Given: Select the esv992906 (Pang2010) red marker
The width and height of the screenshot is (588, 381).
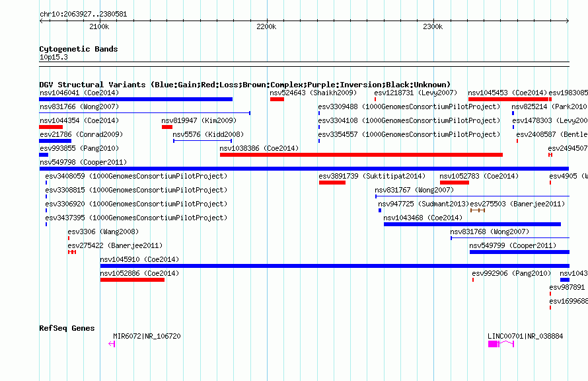Looking at the screenshot, I should (x=473, y=280).
